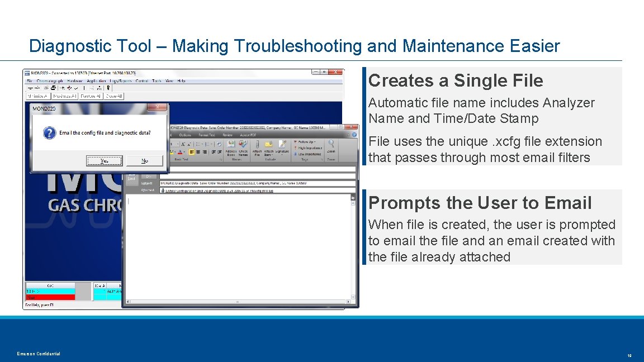Screen dimensions: 644x362
Task: Toggle Align Left in email ribbon
Action: (x=191, y=152)
